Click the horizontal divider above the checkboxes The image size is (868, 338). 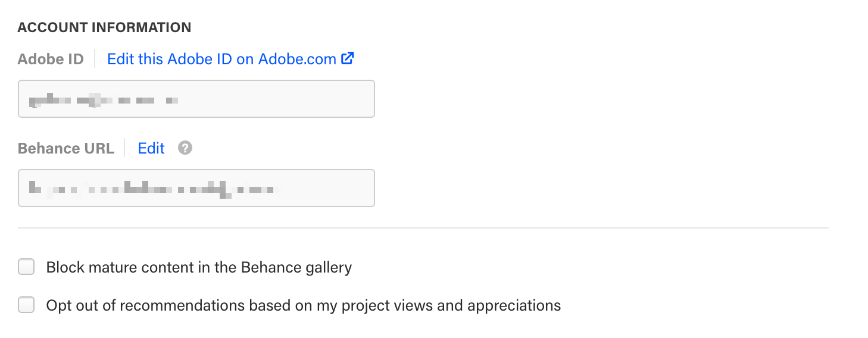coord(423,227)
